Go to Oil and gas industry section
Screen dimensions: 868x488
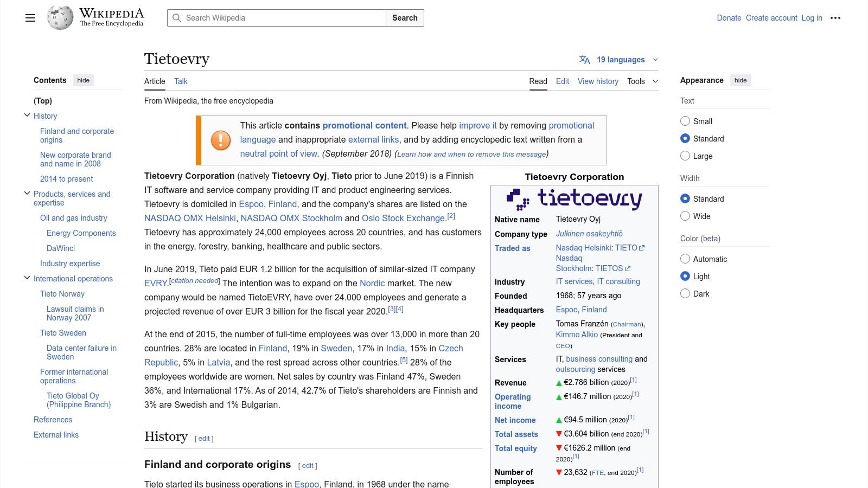click(74, 218)
